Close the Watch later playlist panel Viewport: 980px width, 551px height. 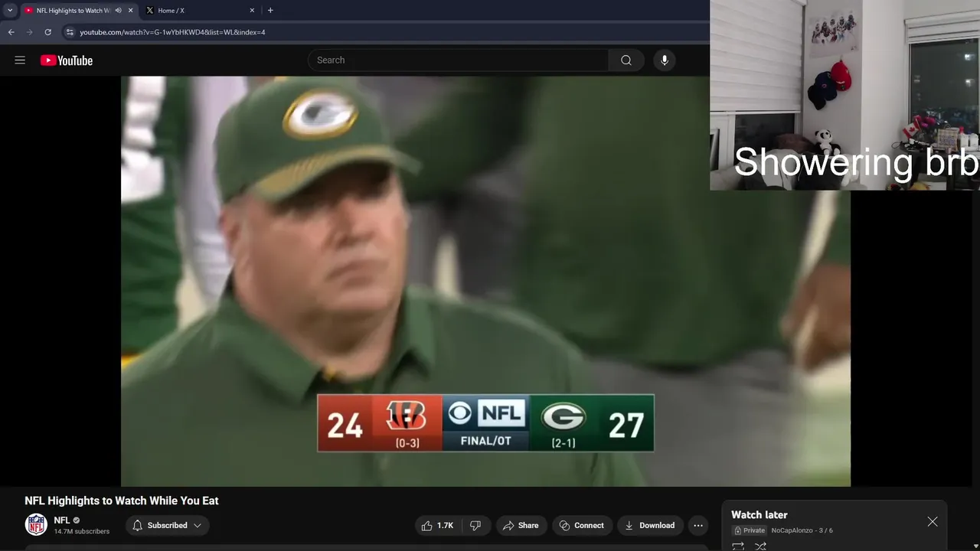tap(933, 522)
